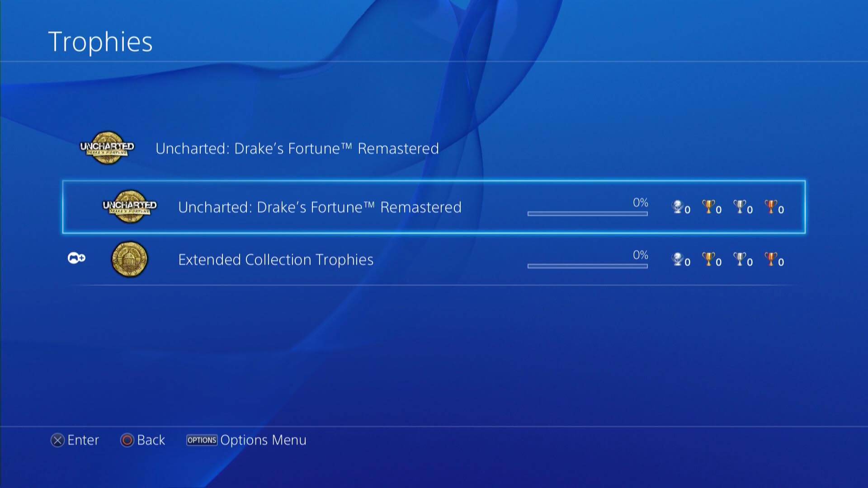868x488 pixels.
Task: Click the silver trophy icon for main game
Action: tap(741, 208)
